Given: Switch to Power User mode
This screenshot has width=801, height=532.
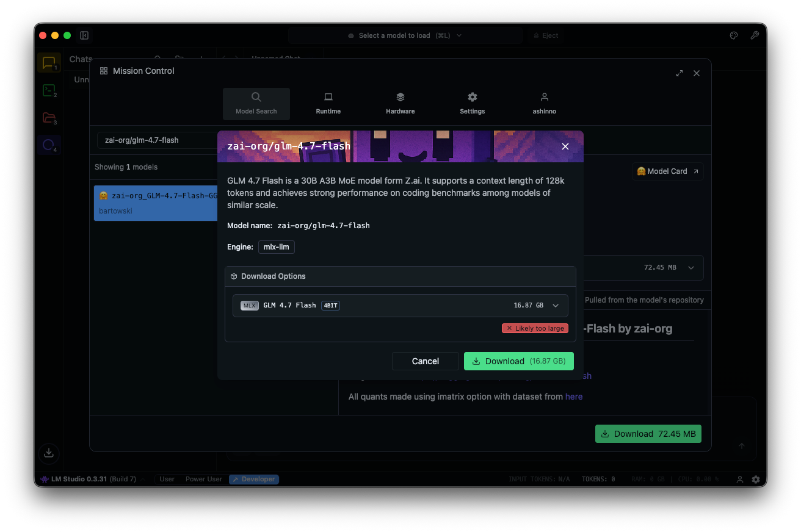Looking at the screenshot, I should click(203, 479).
